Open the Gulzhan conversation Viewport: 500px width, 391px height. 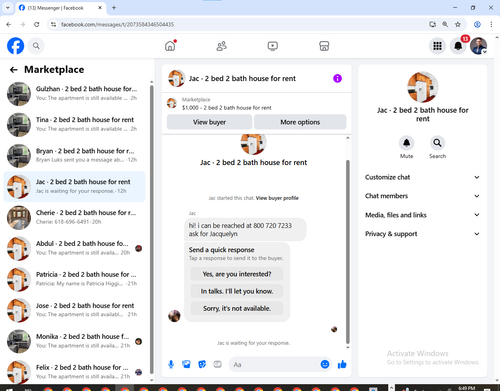[x=74, y=94]
